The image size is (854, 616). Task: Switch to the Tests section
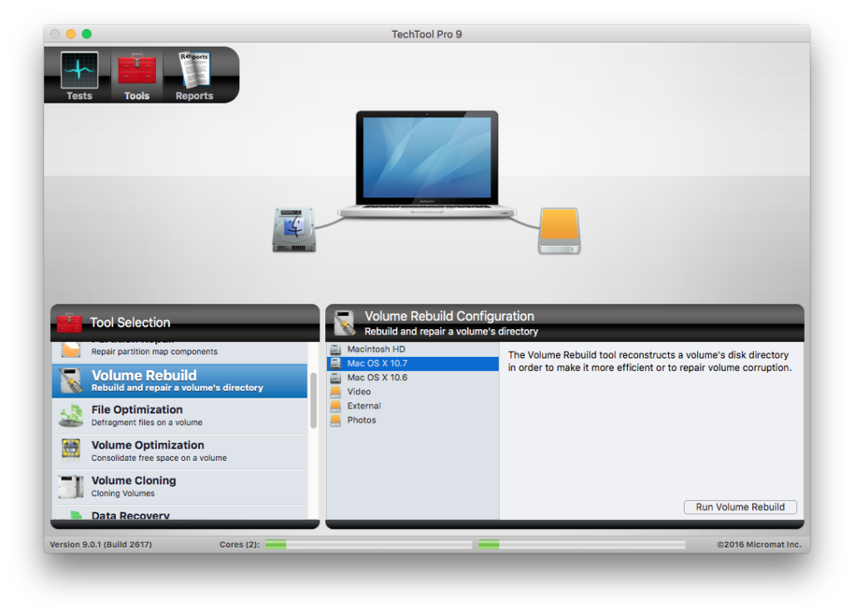pyautogui.click(x=78, y=75)
